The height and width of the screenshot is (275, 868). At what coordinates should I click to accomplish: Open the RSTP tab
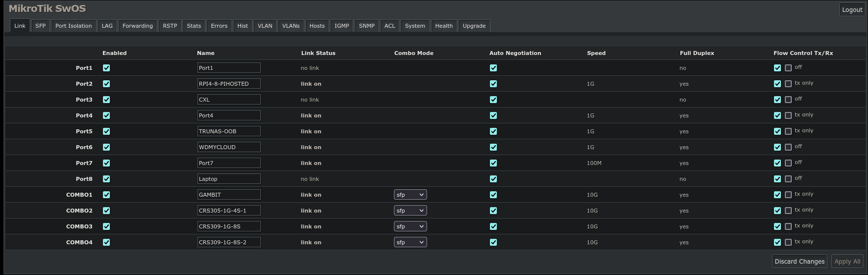tap(170, 26)
